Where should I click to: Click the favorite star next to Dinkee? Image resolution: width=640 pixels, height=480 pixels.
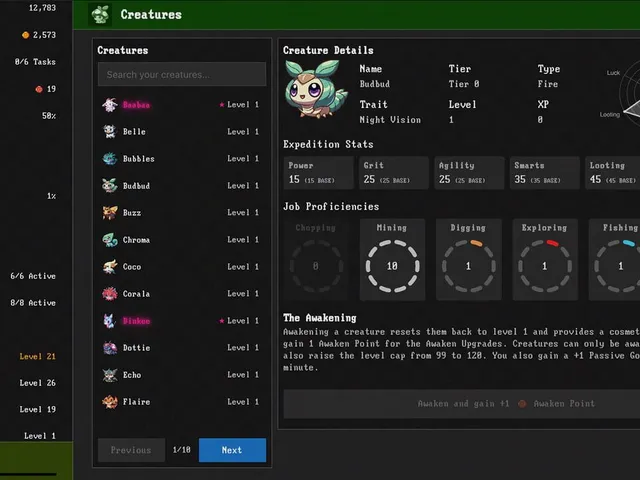(x=222, y=321)
